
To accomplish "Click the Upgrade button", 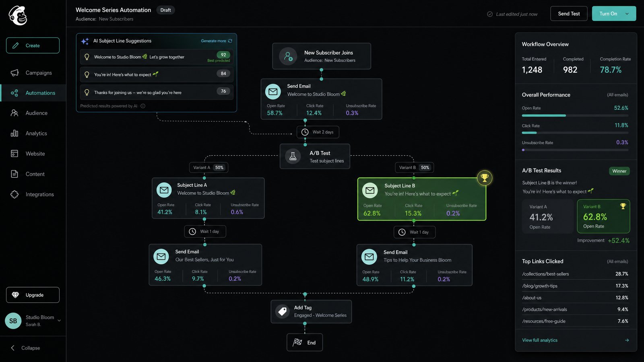I will click(33, 295).
